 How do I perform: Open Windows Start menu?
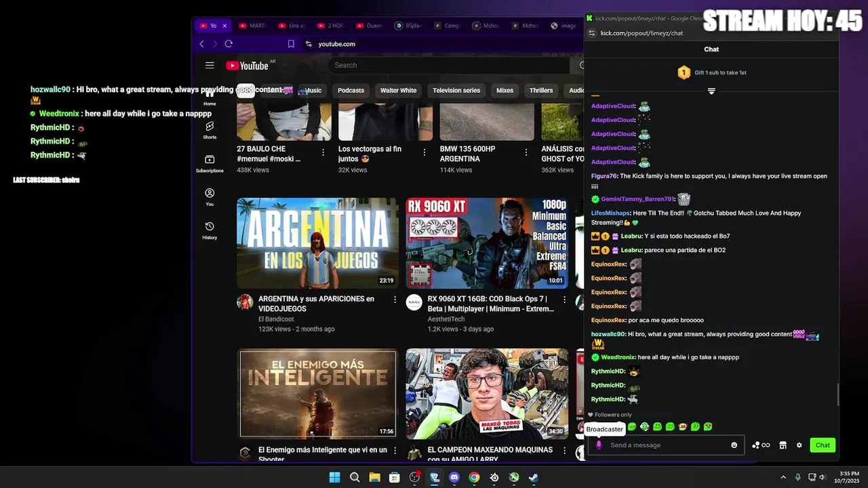[x=334, y=477]
